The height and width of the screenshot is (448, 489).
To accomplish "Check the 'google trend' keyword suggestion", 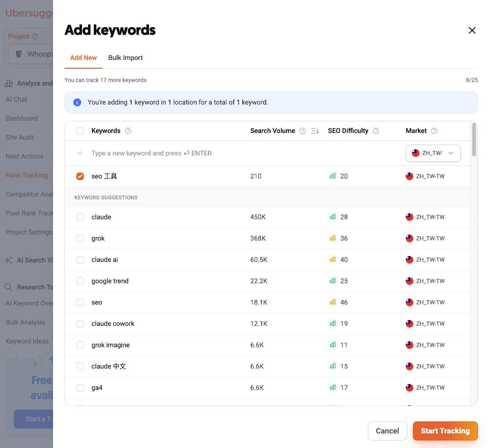I will tap(80, 281).
